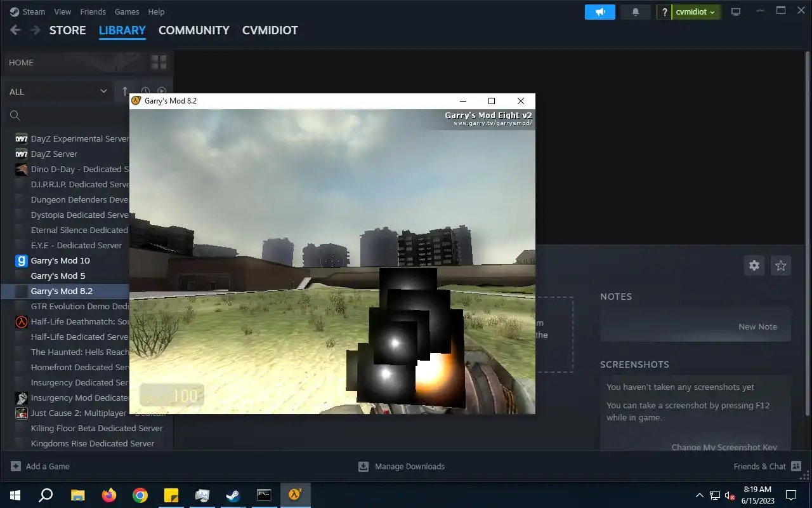
Task: Click Change My Screenshot Key
Action: click(x=724, y=447)
